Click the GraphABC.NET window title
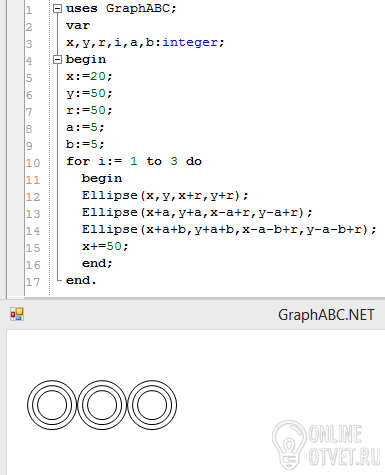The height and width of the screenshot is (475, 385). point(326,315)
